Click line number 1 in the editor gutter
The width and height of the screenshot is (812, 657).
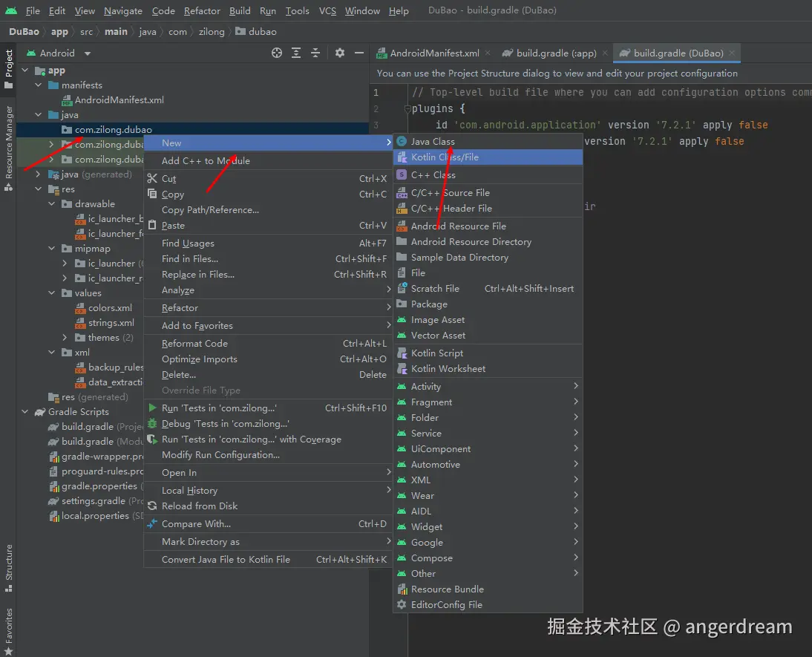coord(376,93)
